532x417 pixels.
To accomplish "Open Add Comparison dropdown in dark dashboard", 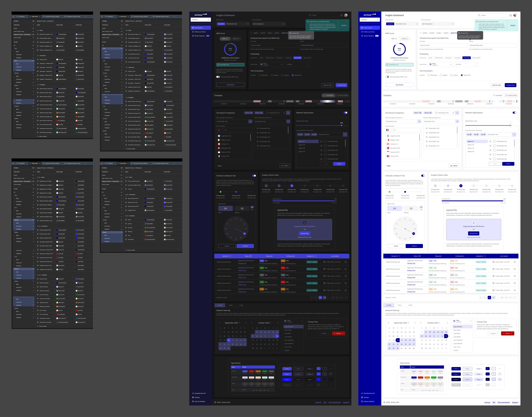I will (269, 24).
